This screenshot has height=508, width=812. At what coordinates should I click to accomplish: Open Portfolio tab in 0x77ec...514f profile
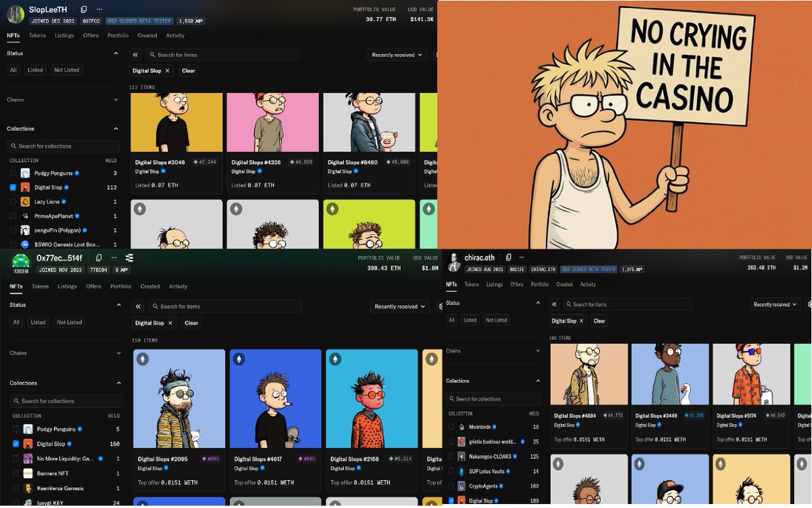(x=121, y=287)
